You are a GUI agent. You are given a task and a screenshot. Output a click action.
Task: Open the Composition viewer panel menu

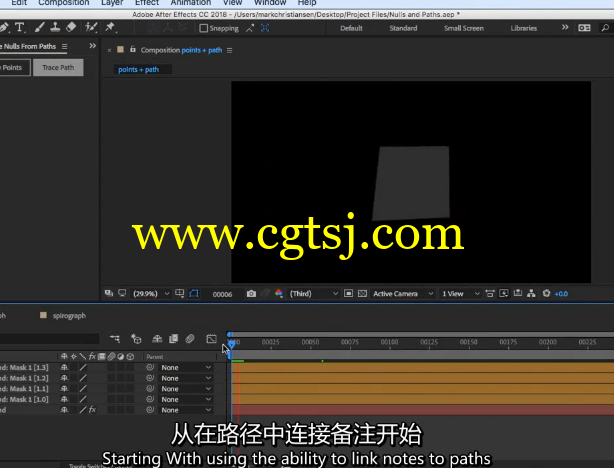[x=229, y=50]
